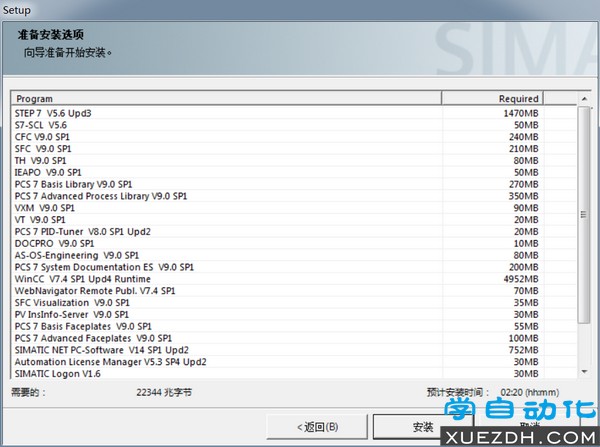
Task: Select the DOCPRO V9.0 SP1 row
Action: coord(293,243)
